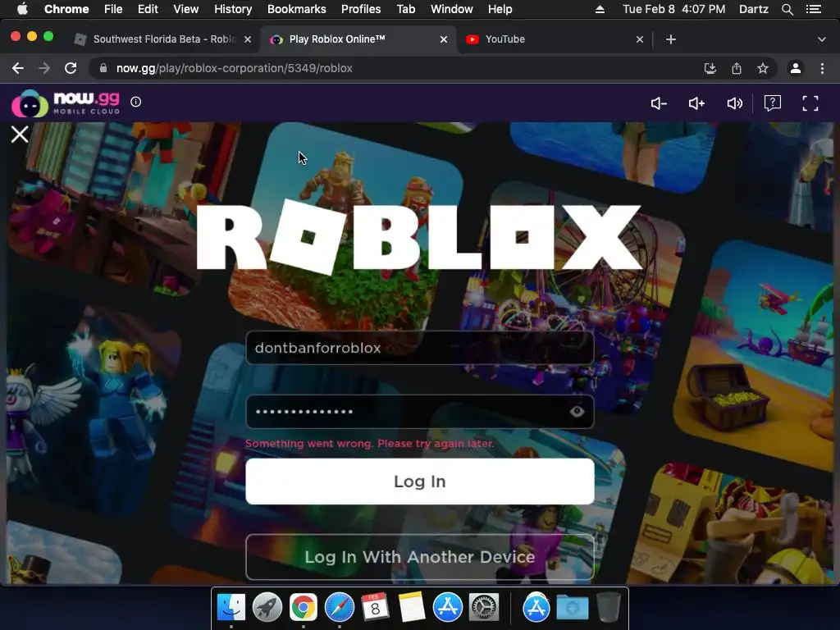The image size is (840, 630).
Task: Open Chrome from the Dock
Action: [304, 607]
